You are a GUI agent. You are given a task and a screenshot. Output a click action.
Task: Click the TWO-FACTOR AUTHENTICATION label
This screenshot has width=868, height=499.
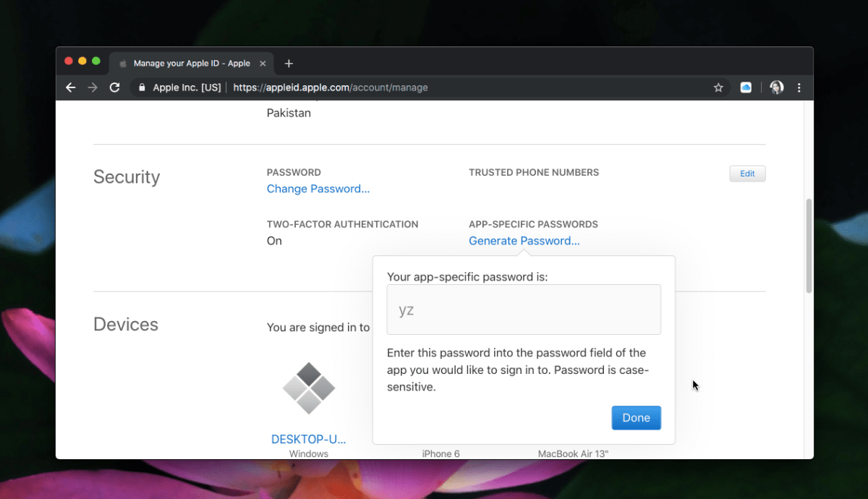click(343, 224)
